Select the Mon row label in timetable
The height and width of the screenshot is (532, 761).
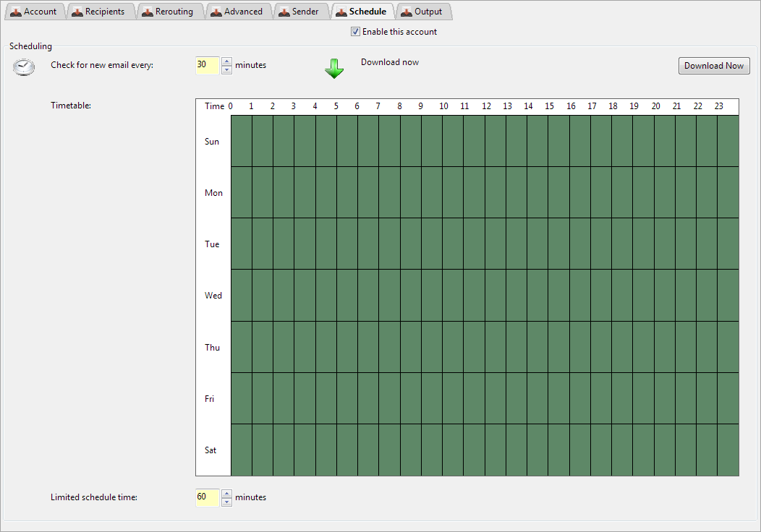point(213,193)
